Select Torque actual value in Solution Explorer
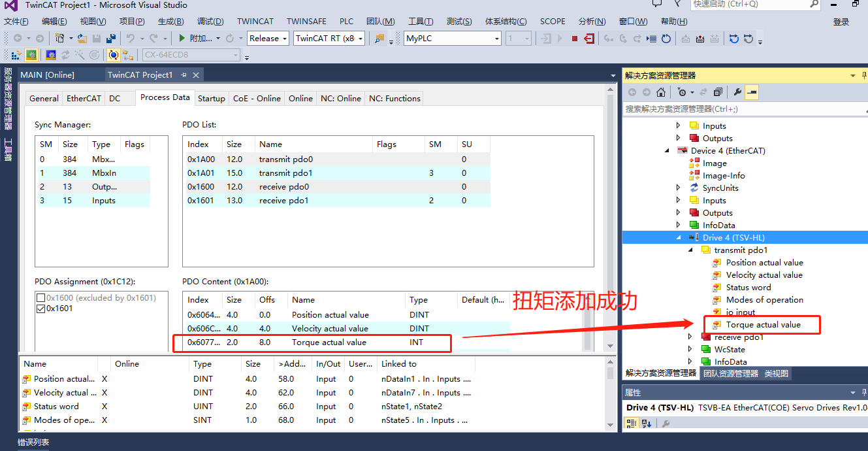The image size is (868, 451). (763, 324)
